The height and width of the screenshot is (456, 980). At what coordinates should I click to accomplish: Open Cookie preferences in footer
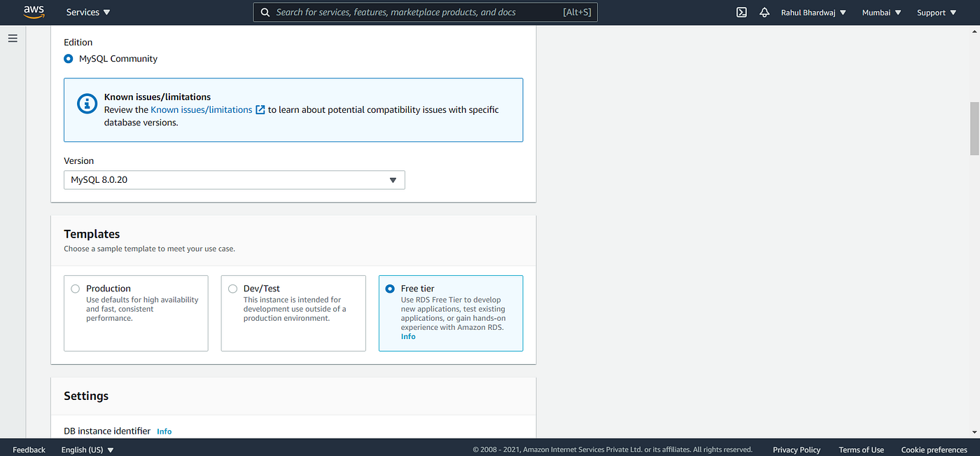[x=934, y=450]
